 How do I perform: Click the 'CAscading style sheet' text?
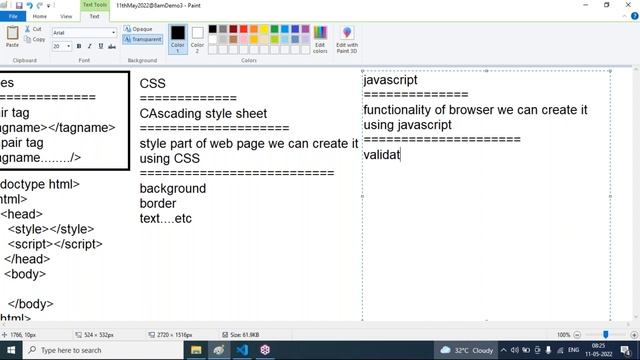tap(203, 113)
